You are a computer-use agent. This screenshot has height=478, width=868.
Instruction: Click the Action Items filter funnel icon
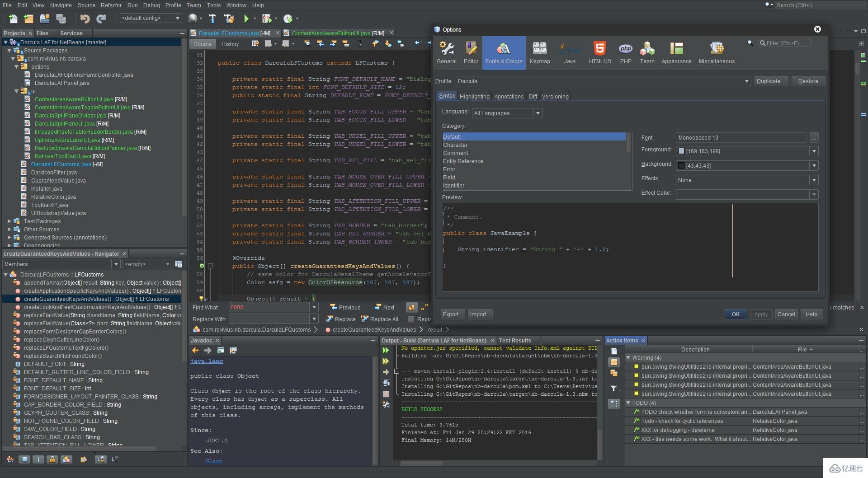point(614,389)
